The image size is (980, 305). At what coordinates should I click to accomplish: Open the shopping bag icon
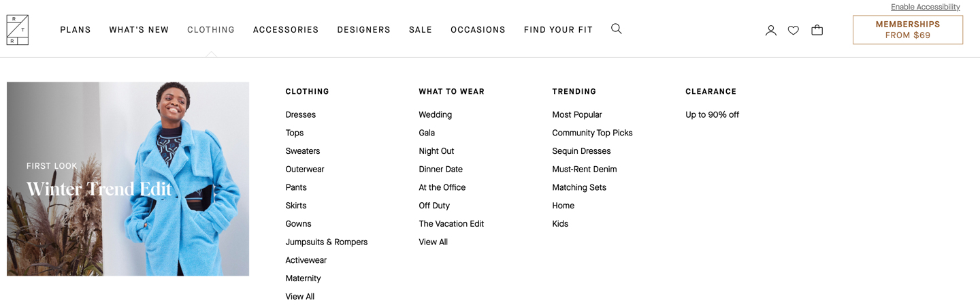[817, 30]
